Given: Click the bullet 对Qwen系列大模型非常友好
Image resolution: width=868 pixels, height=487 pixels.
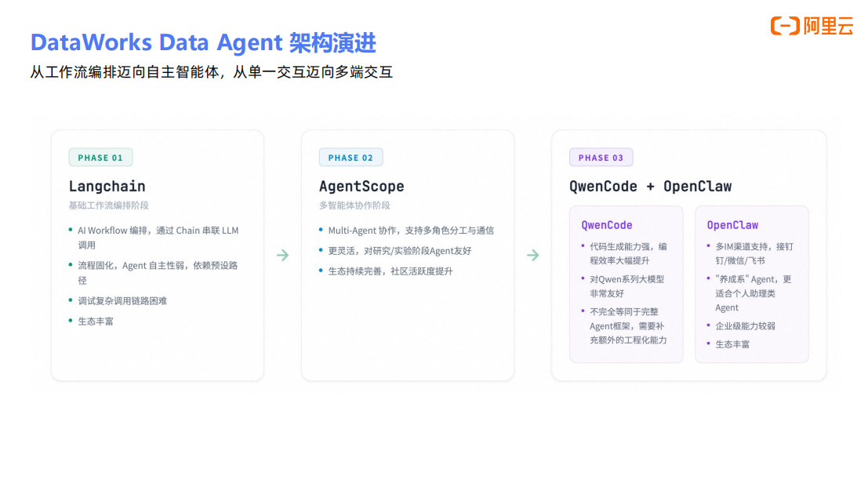Looking at the screenshot, I should [x=627, y=286].
